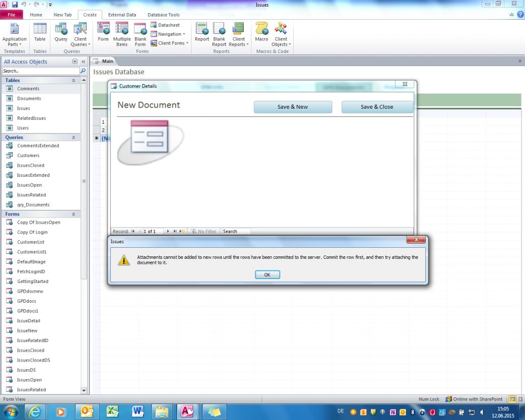
Task: Click the Save & Close button
Action: [377, 107]
